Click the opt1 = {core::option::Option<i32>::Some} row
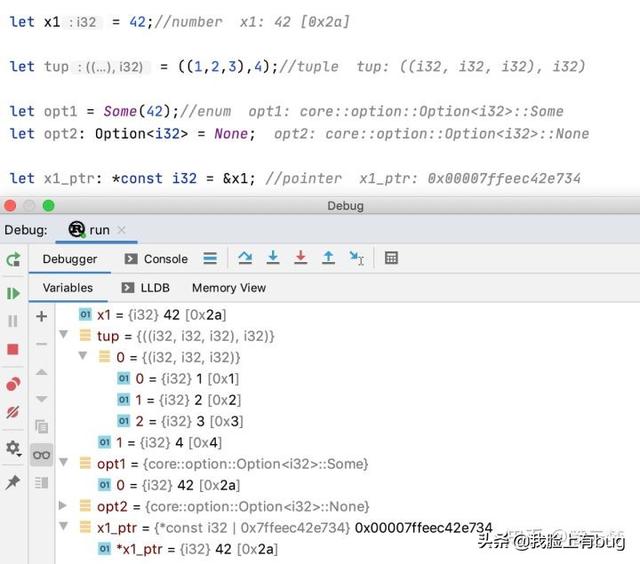 pos(224,464)
